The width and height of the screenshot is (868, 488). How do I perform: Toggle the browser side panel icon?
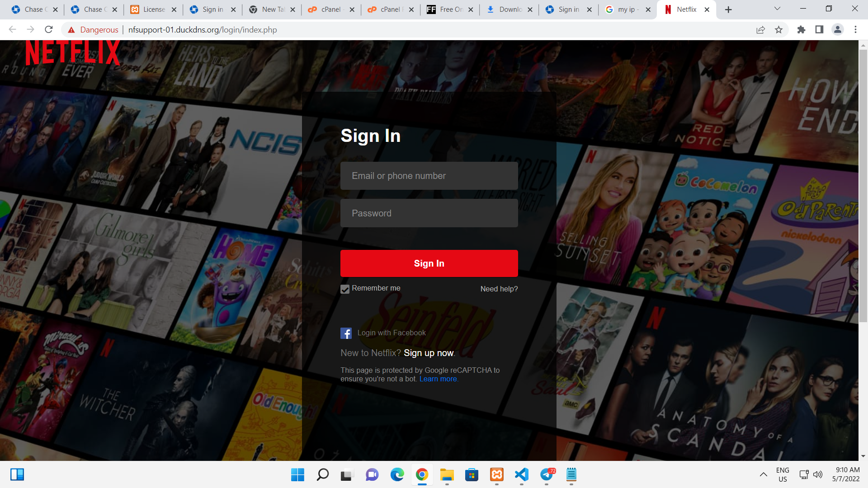[819, 30]
